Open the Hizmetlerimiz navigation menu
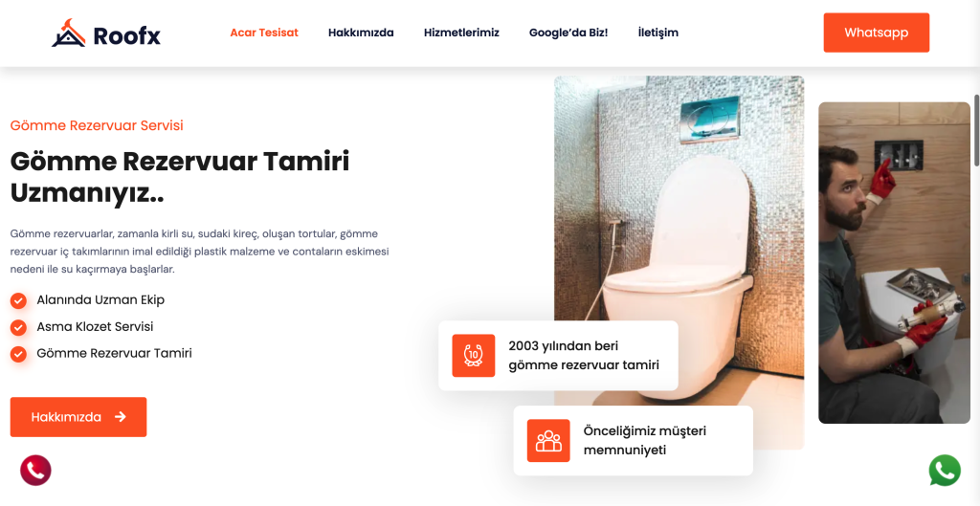Image resolution: width=980 pixels, height=506 pixels. point(461,33)
